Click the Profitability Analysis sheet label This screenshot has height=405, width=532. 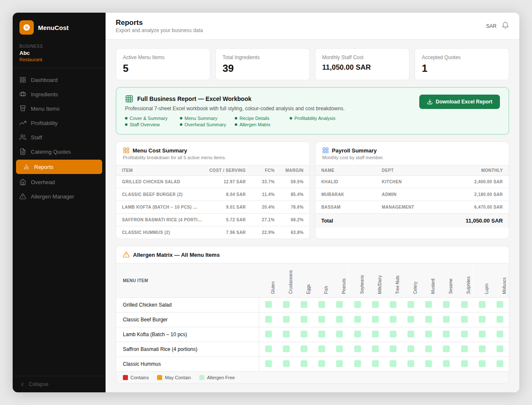pos(315,118)
